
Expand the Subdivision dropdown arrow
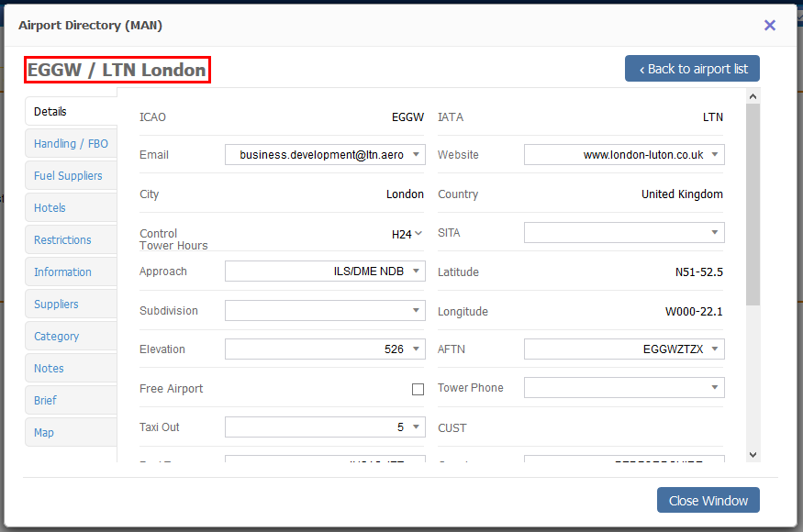click(416, 310)
